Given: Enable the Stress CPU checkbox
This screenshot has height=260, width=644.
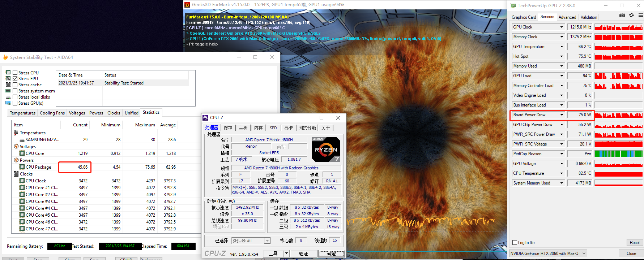Looking at the screenshot, I should [x=15, y=73].
